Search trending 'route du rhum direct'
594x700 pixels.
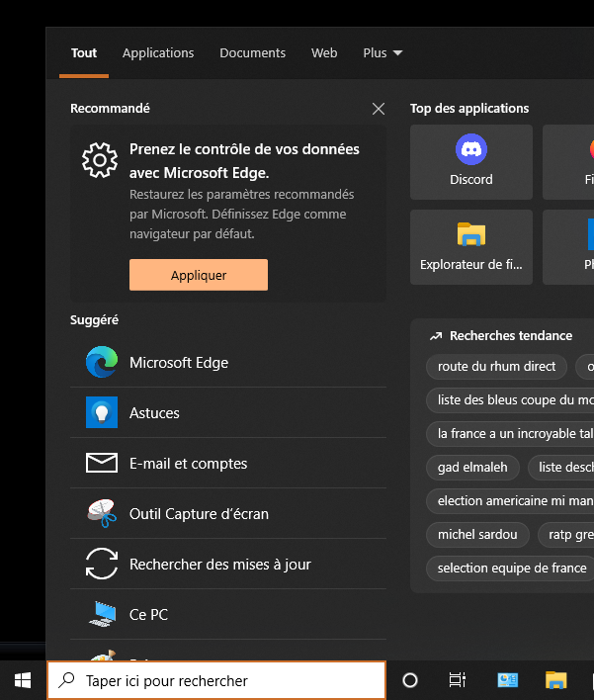tap(496, 367)
